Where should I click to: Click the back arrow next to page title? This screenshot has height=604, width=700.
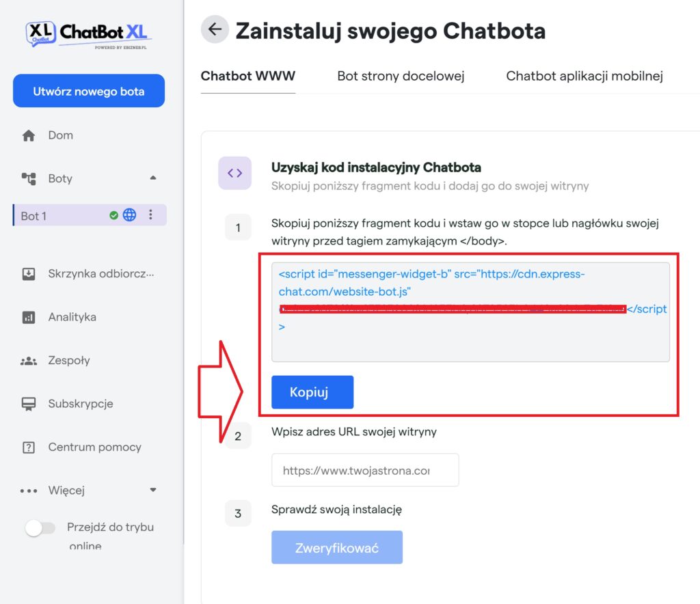[x=215, y=29]
